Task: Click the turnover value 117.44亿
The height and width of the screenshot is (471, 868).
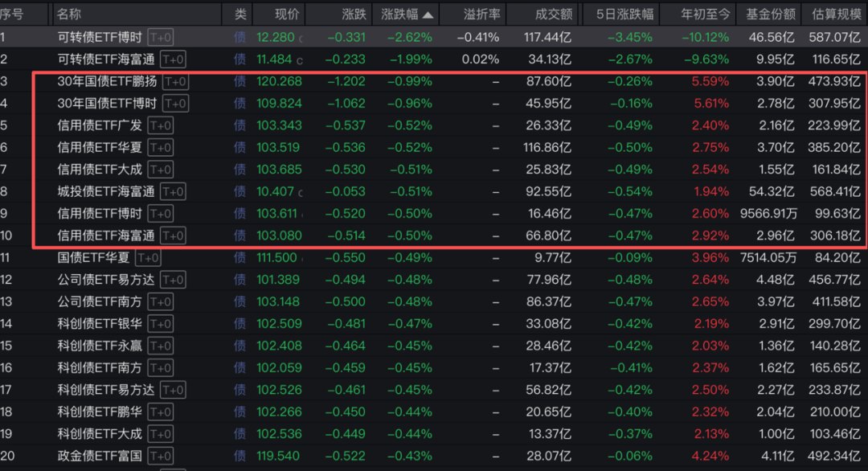Action: click(x=547, y=37)
